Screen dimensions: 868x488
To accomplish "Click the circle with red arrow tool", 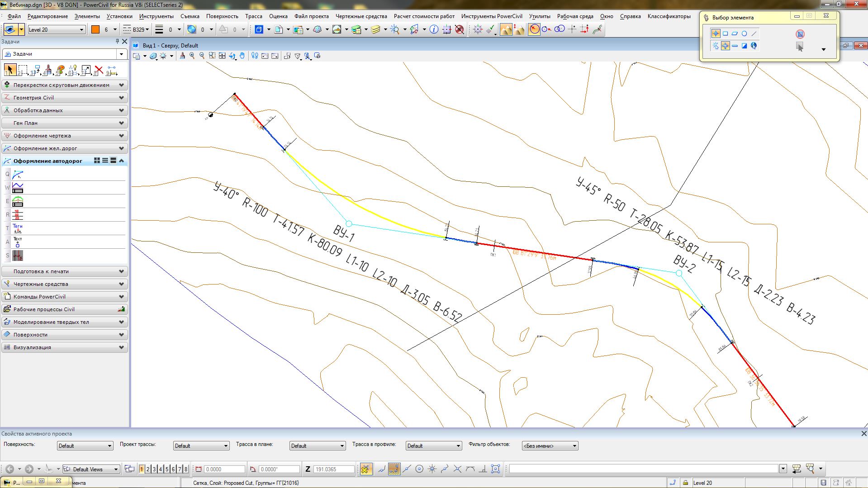I will (534, 29).
